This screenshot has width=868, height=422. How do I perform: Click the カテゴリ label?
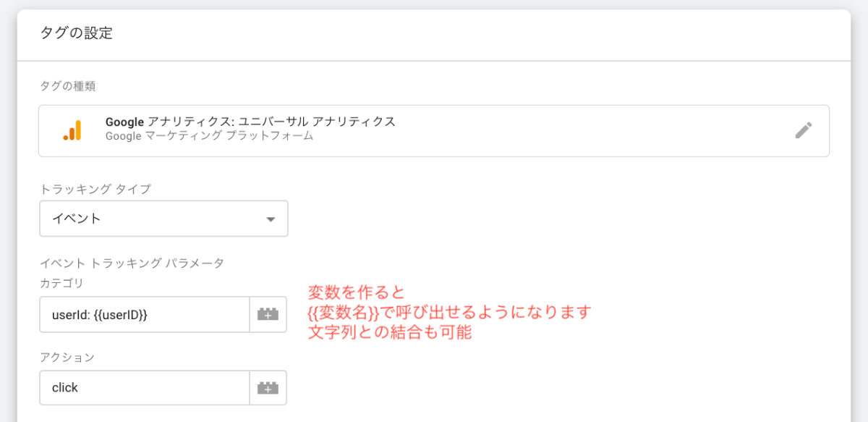point(61,283)
